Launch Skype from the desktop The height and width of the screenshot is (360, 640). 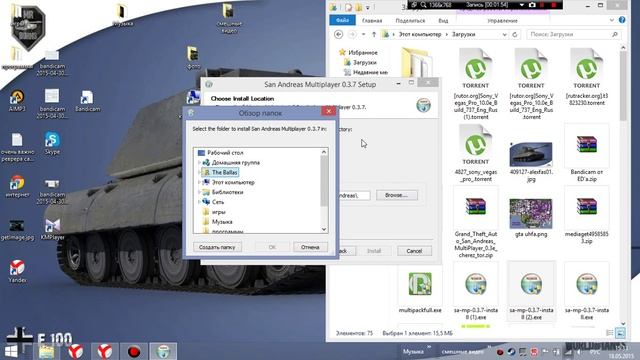click(x=52, y=143)
